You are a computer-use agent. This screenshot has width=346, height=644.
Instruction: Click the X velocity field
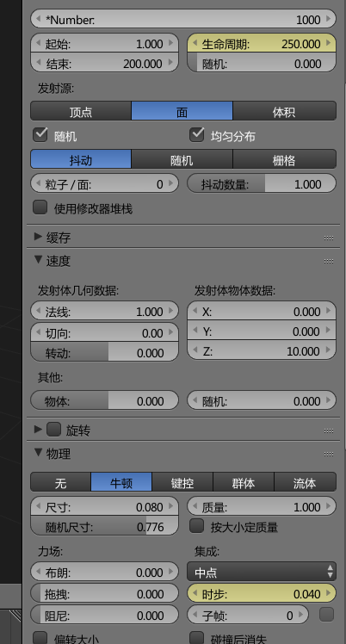click(262, 311)
